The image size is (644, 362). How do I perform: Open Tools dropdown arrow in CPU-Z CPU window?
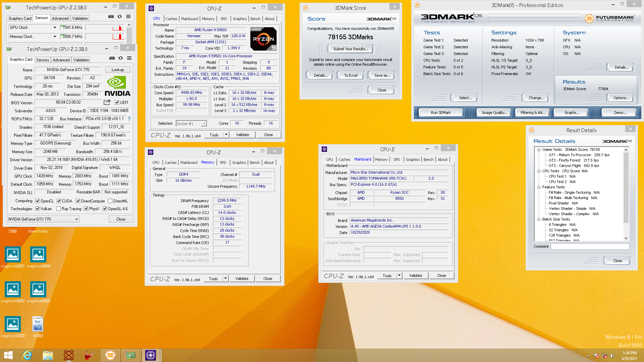226,135
